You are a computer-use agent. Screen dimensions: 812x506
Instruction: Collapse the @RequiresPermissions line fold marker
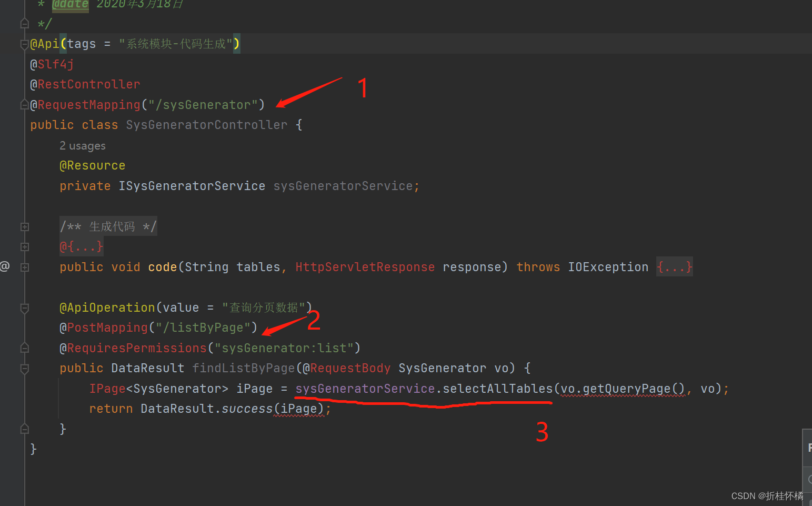(24, 348)
